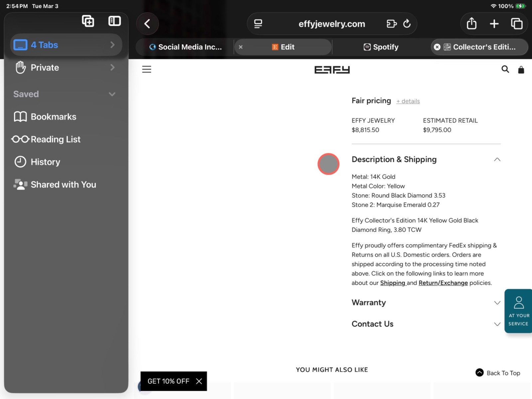Viewport: 532px width, 399px height.
Task: Switch to the Edit tab
Action: click(283, 47)
